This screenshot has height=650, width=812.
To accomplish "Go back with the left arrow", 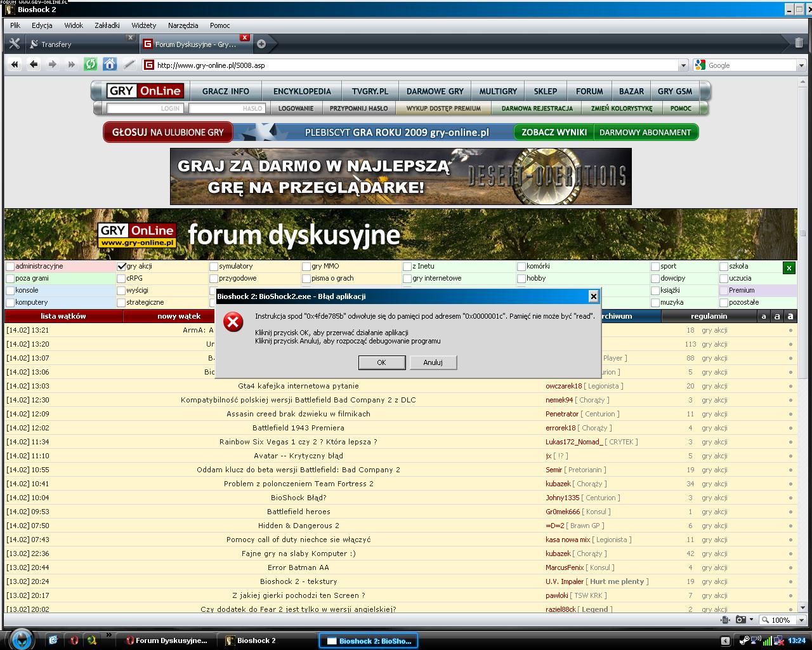I will (x=34, y=65).
